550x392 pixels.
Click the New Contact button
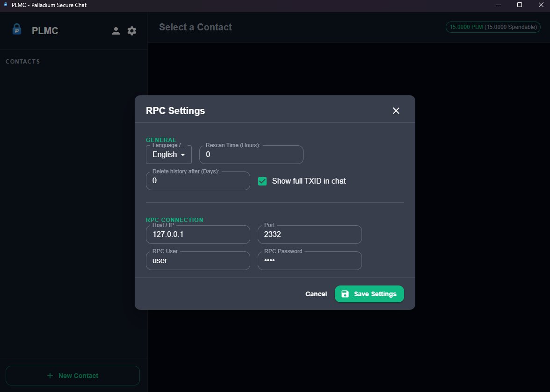click(72, 375)
